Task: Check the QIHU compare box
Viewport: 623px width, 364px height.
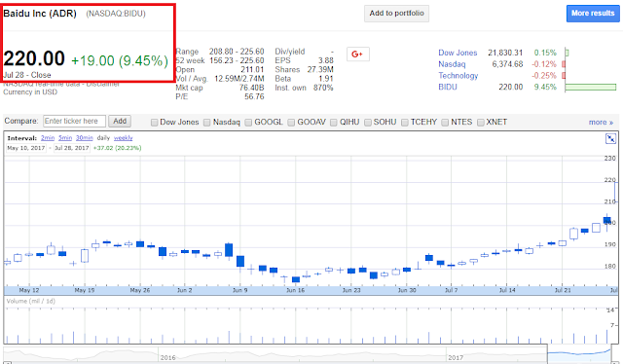Action: [334, 123]
